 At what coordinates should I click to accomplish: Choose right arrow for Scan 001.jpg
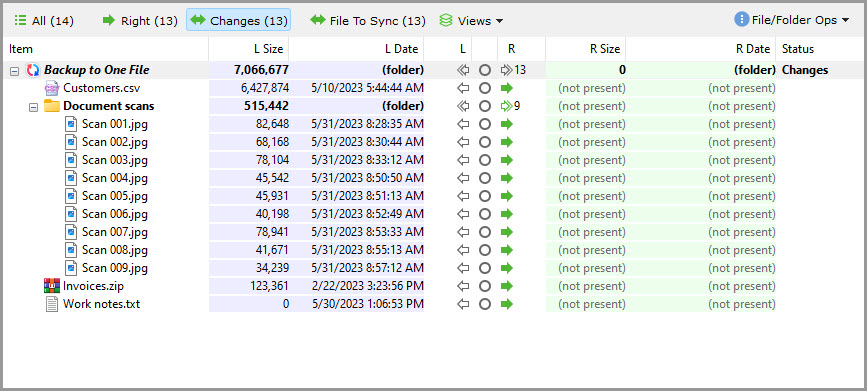[506, 124]
